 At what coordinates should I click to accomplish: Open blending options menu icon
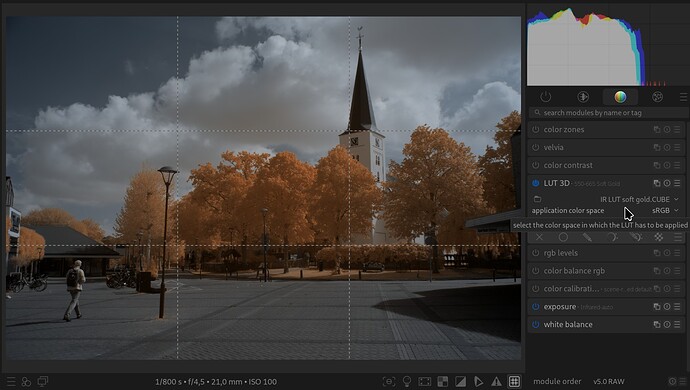coord(678,237)
